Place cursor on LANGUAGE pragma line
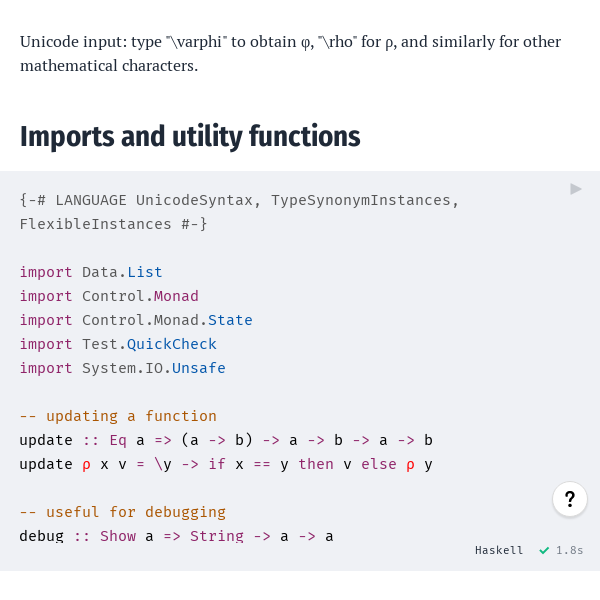Viewport: 600px width, 600px height. point(239,201)
